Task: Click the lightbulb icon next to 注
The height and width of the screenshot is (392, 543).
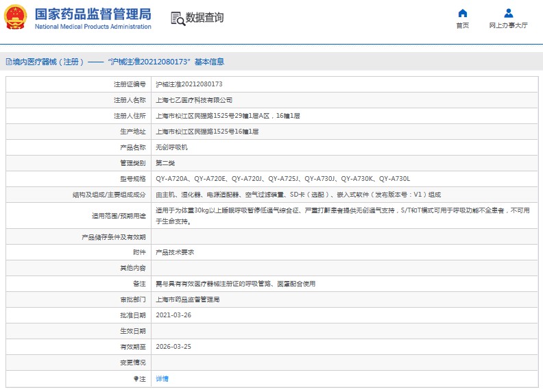Action: point(136,379)
